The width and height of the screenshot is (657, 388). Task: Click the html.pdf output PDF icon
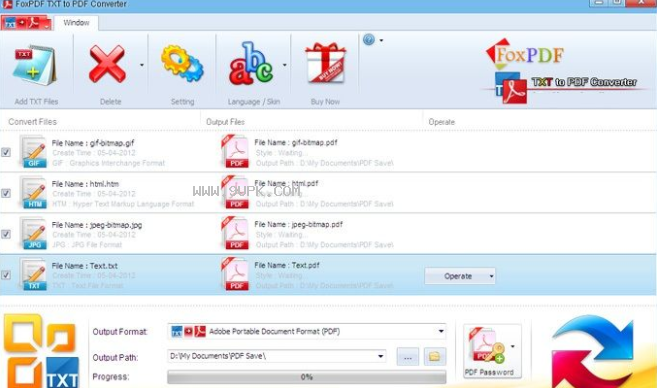235,193
